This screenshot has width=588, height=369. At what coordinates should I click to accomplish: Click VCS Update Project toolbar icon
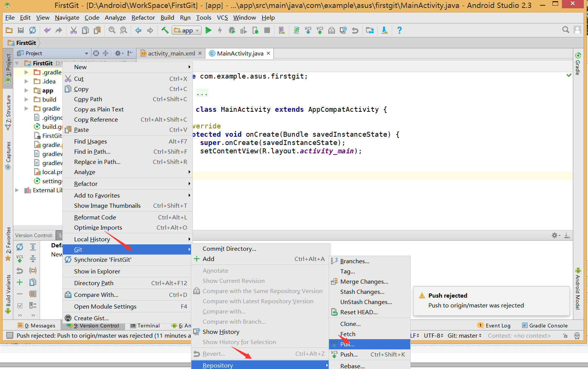coord(308,30)
